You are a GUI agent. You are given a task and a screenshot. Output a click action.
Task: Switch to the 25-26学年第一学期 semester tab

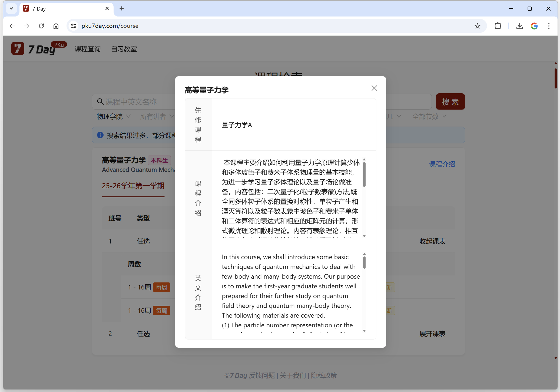pyautogui.click(x=133, y=186)
